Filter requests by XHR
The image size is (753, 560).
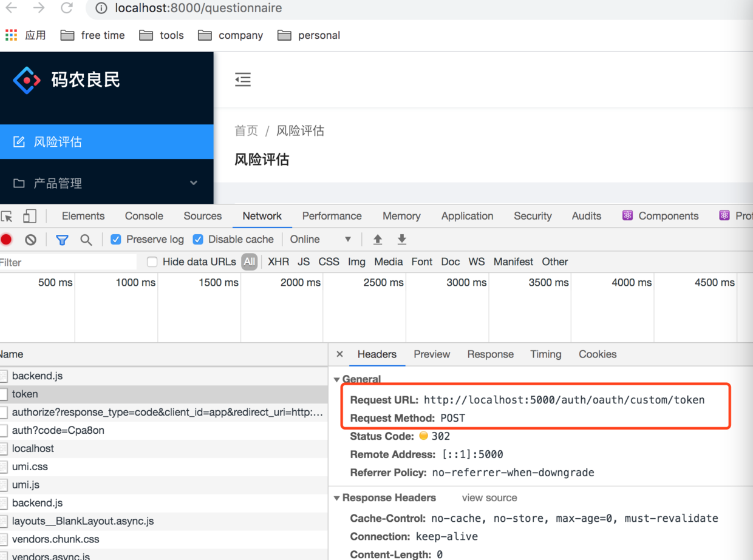tap(279, 262)
